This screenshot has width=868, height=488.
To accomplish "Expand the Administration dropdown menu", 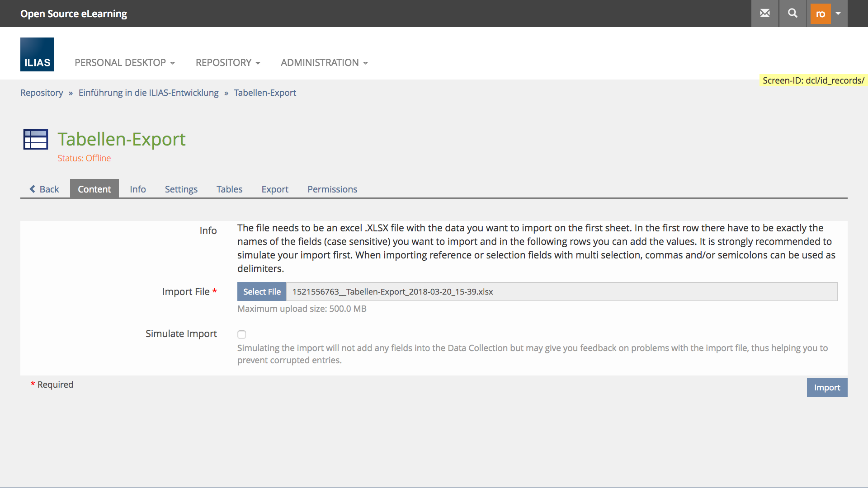I will click(x=324, y=62).
